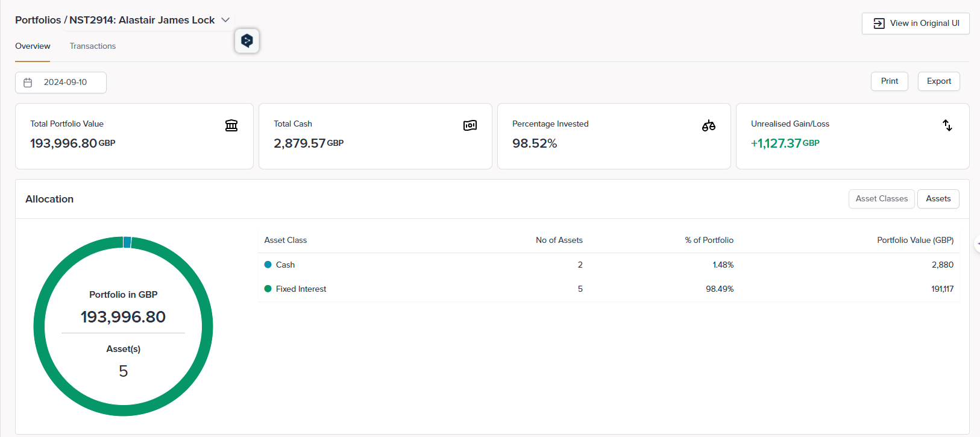Switch allocation view to Assets
This screenshot has height=437, width=980.
click(938, 199)
